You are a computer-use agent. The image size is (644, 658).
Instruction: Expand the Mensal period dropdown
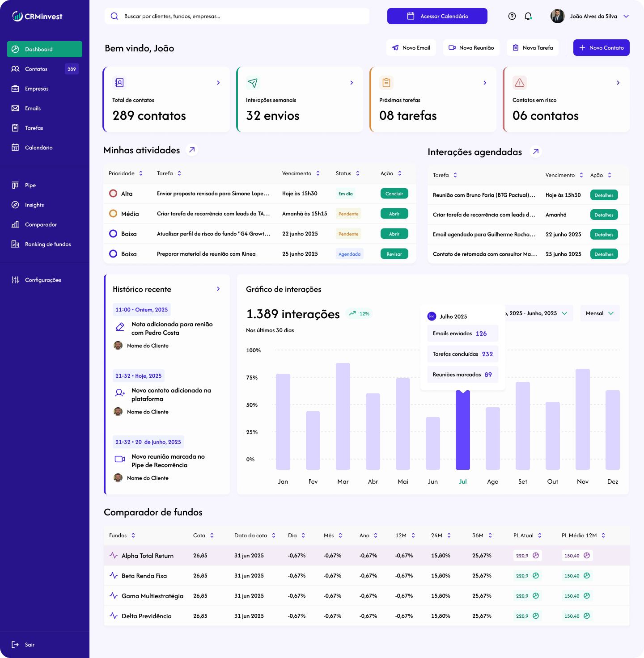(600, 313)
